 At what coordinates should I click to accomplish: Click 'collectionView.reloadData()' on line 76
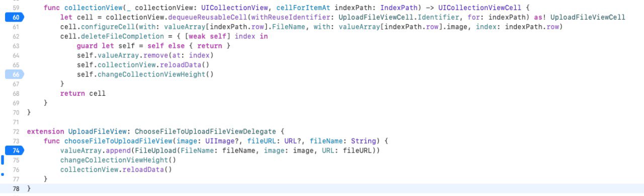point(116,170)
